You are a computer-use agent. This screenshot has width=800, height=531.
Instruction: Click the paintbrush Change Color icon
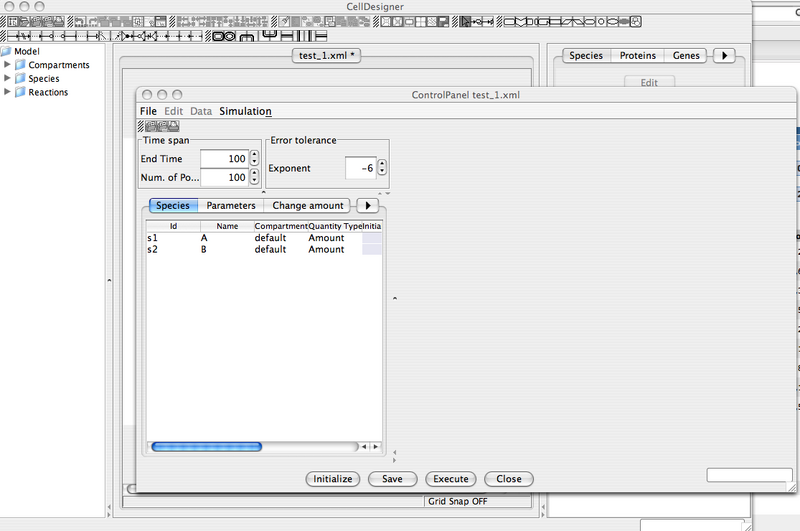pos(284,21)
